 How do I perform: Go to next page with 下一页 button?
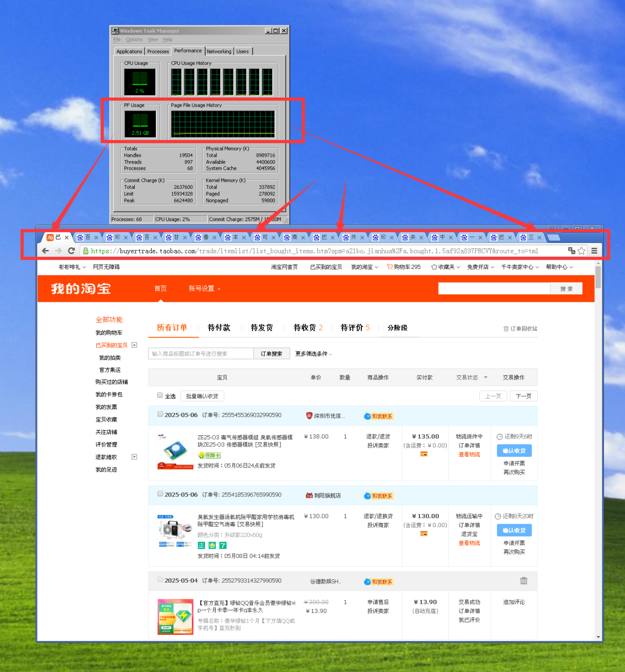click(x=523, y=396)
